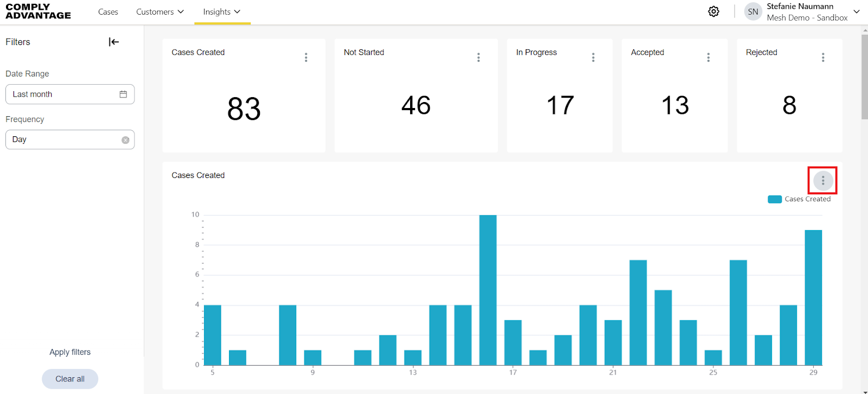
Task: Open Cases Created card options menu
Action: (306, 58)
